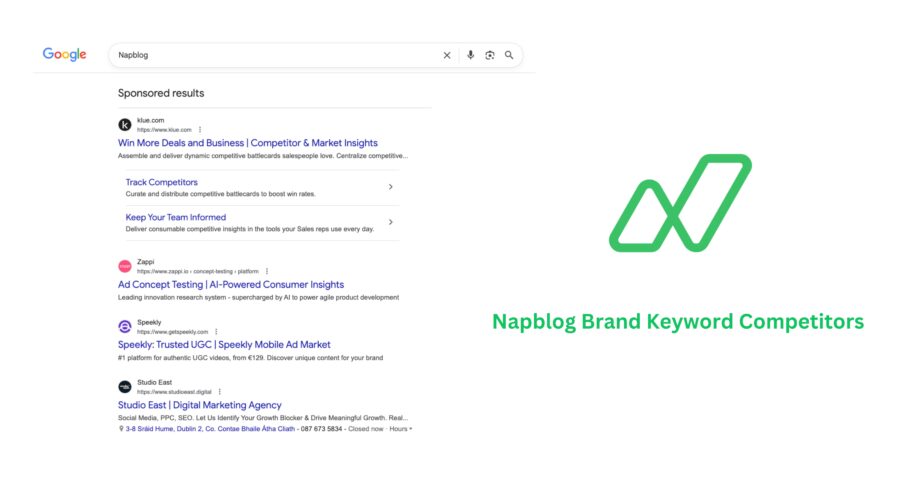Image resolution: width=900 pixels, height=500 pixels.
Task: Start voice search via microphone icon
Action: (471, 55)
